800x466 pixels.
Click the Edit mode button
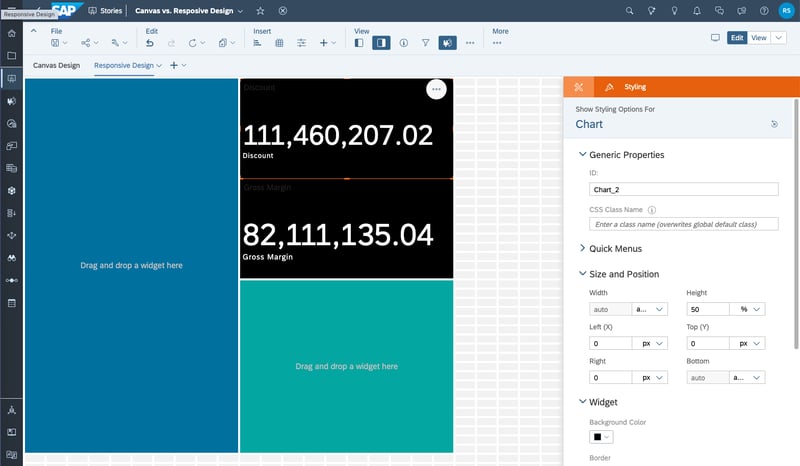737,38
